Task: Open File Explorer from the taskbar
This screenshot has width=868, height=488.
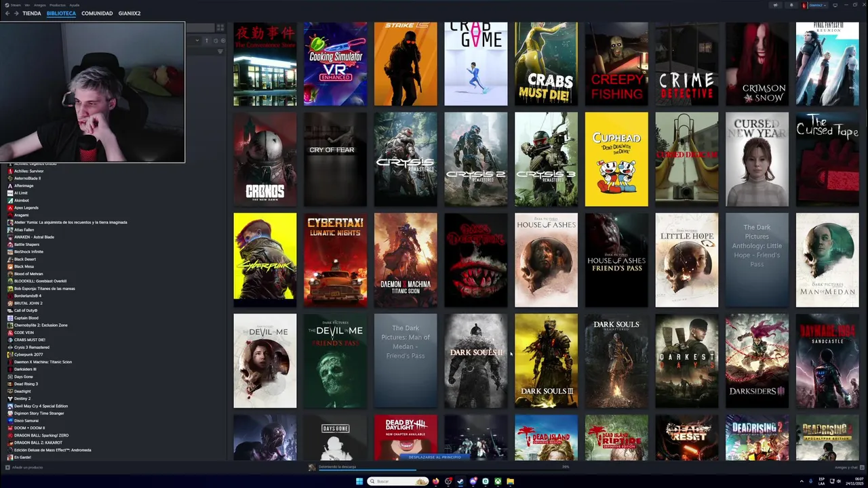Action: click(511, 481)
